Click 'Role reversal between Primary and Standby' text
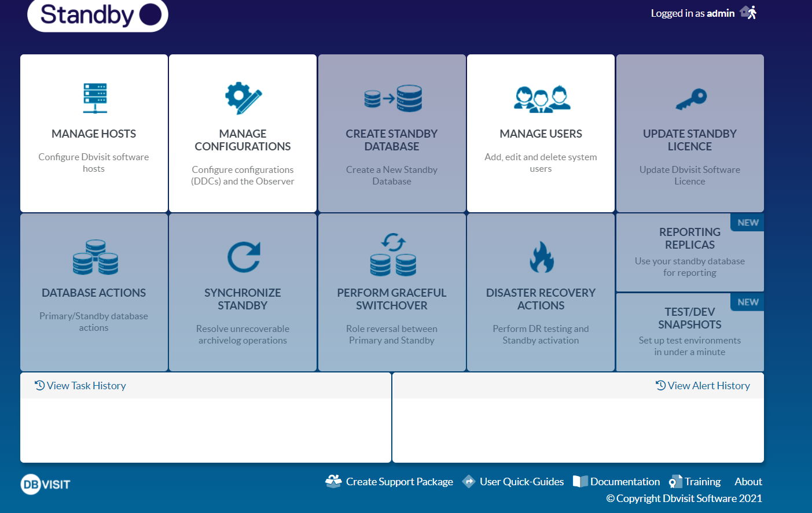Viewport: 812px width, 513px height. tap(392, 334)
